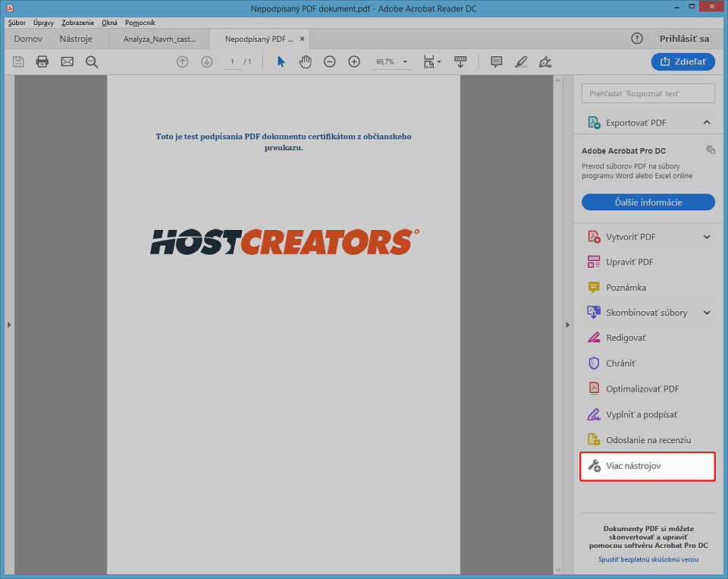The width and height of the screenshot is (728, 579).
Task: Expand the Skombinovať súbory chevron
Action: (707, 313)
